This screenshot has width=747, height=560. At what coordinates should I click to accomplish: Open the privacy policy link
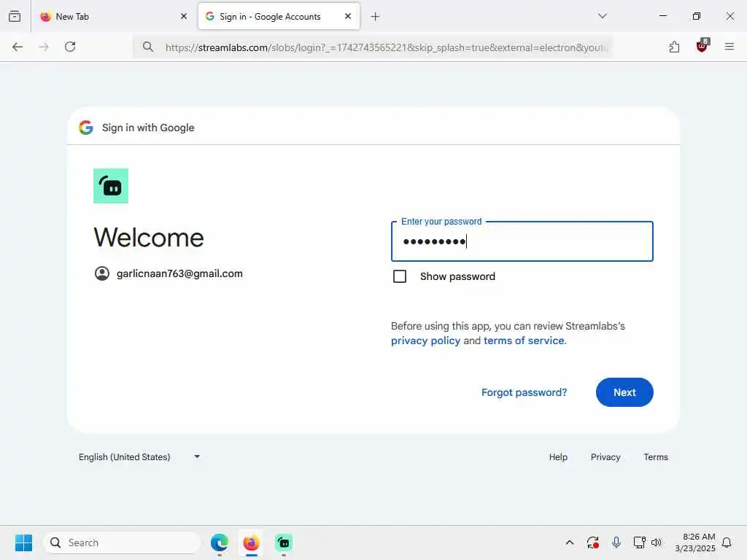pyautogui.click(x=425, y=341)
